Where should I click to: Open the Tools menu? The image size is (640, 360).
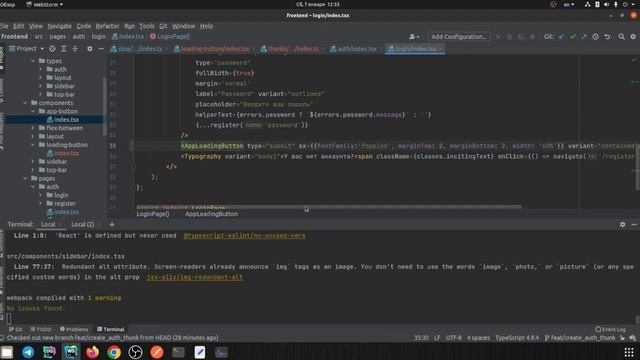(147, 26)
